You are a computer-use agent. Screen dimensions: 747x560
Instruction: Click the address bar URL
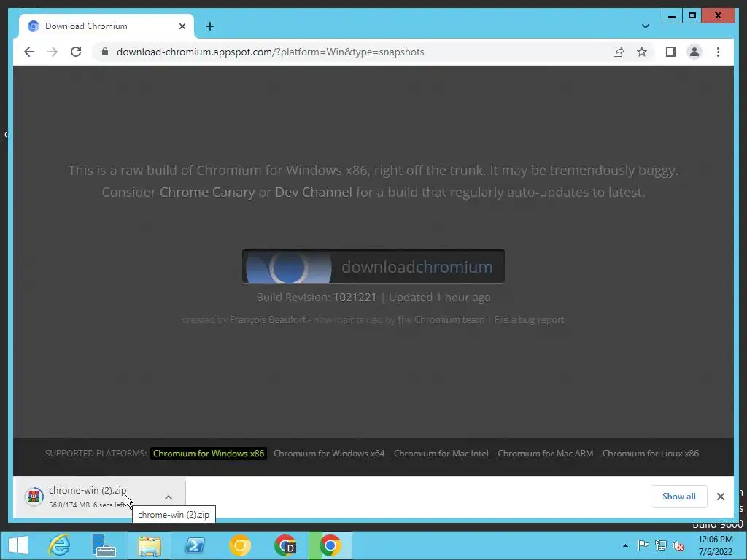[270, 52]
